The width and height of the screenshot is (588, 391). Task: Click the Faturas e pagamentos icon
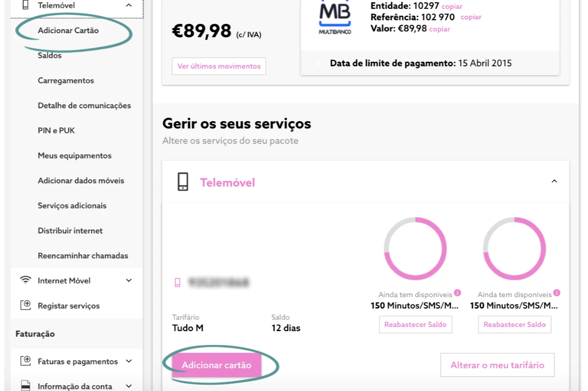tap(26, 361)
